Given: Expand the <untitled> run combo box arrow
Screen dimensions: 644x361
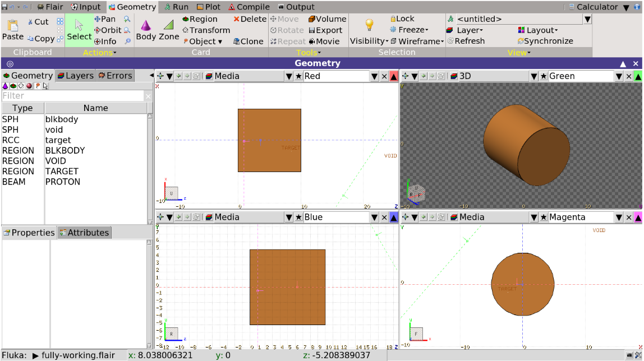Looking at the screenshot, I should coord(588,19).
